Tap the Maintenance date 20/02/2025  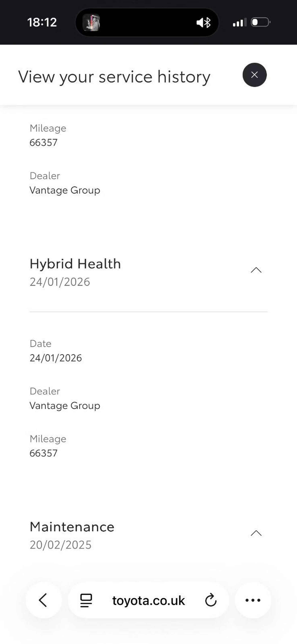(60, 545)
